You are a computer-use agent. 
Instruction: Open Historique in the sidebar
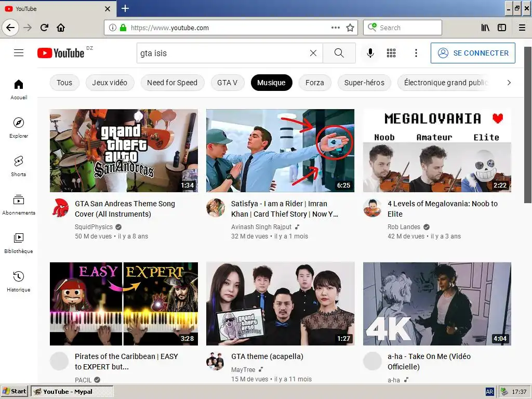coord(19,281)
